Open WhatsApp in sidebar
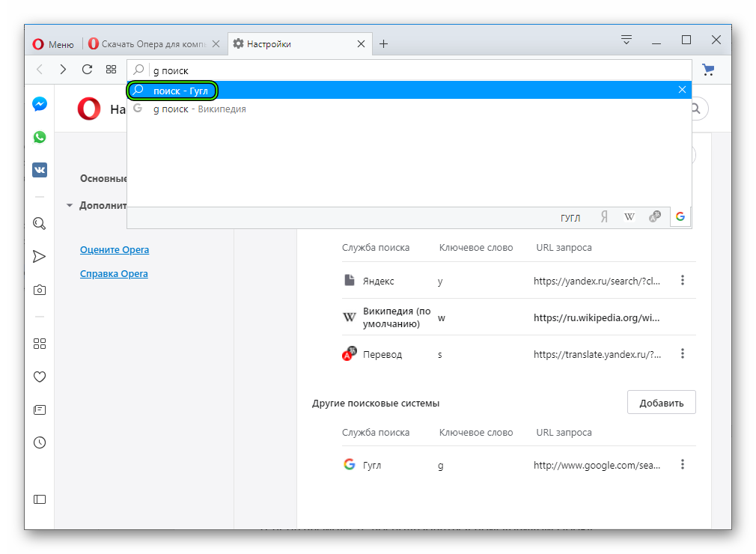756x554 pixels. pyautogui.click(x=40, y=137)
